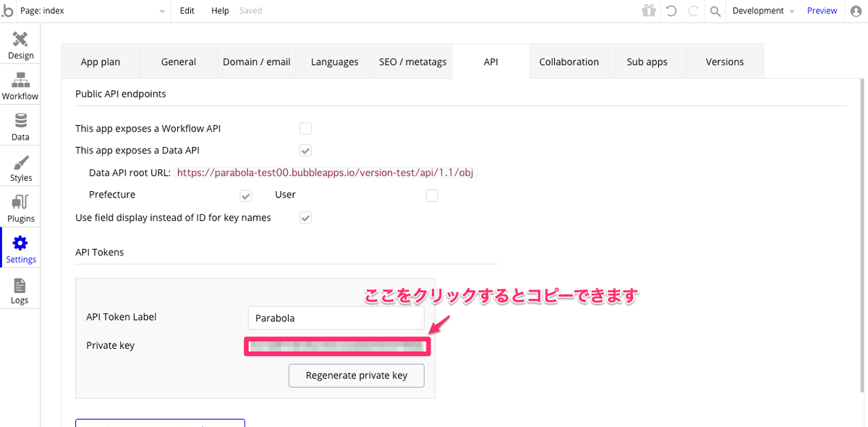The width and height of the screenshot is (868, 427).
Task: Click the 'Public API endpoints' heading
Action: pyautogui.click(x=121, y=93)
